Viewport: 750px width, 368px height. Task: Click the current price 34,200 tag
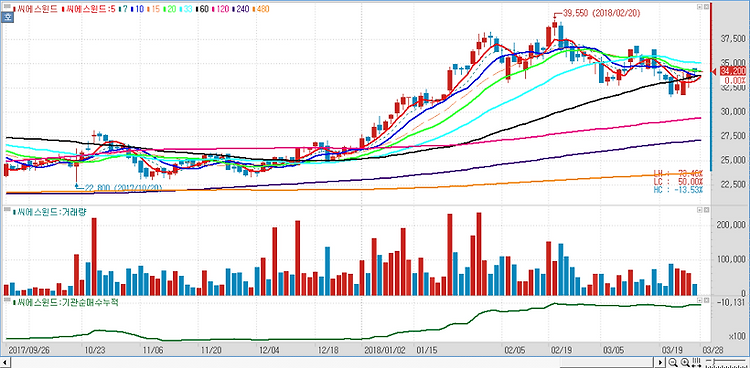pos(732,71)
